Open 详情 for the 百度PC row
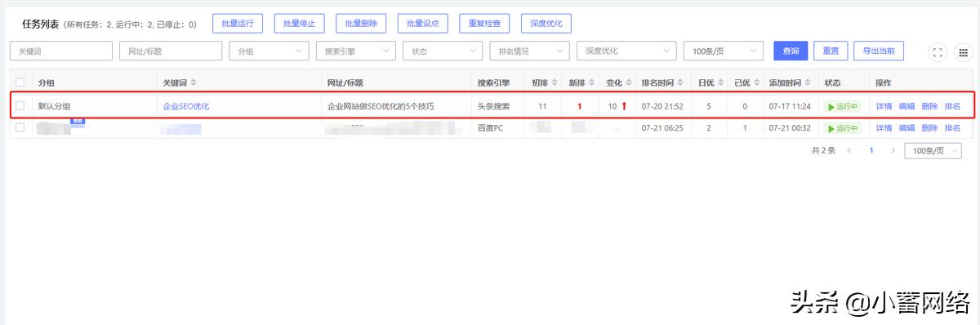 884,128
